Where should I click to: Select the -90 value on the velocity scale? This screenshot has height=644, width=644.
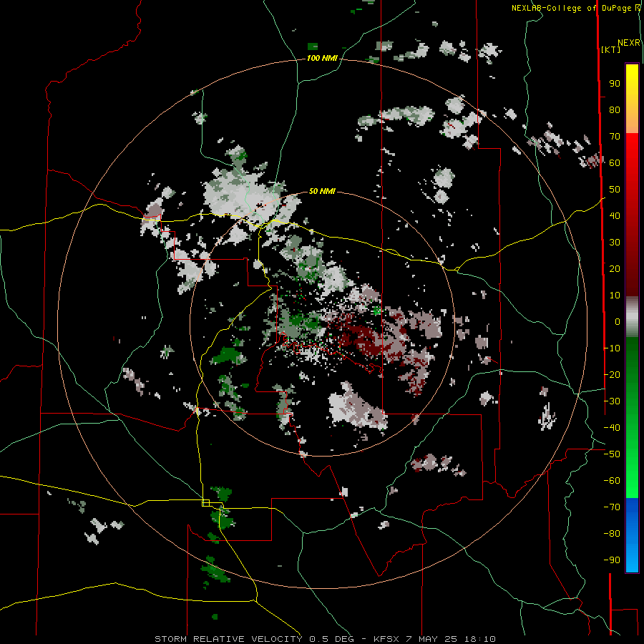tap(612, 560)
